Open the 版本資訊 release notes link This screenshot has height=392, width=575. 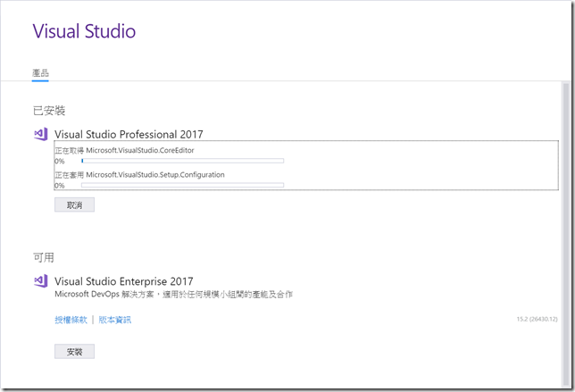click(115, 320)
